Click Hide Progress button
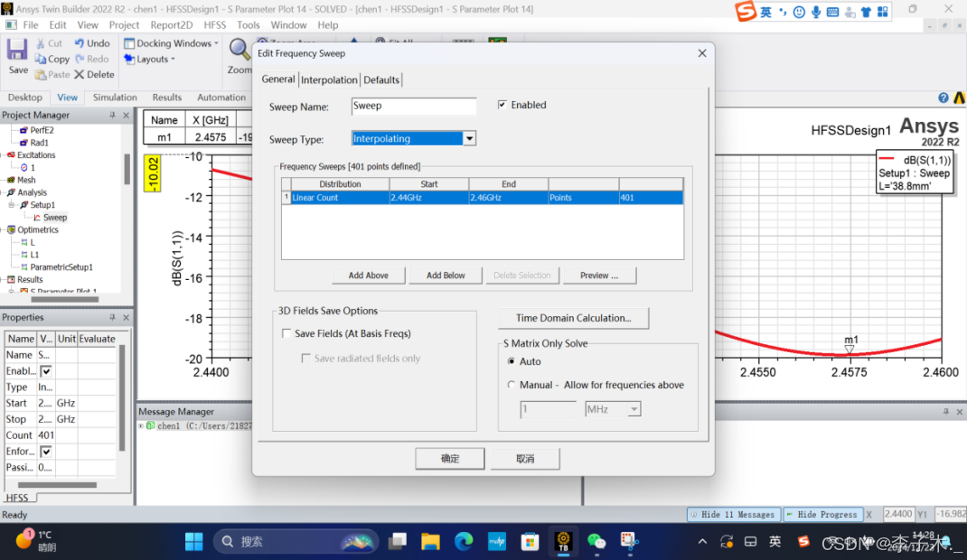Image resolution: width=967 pixels, height=560 pixels. click(822, 515)
